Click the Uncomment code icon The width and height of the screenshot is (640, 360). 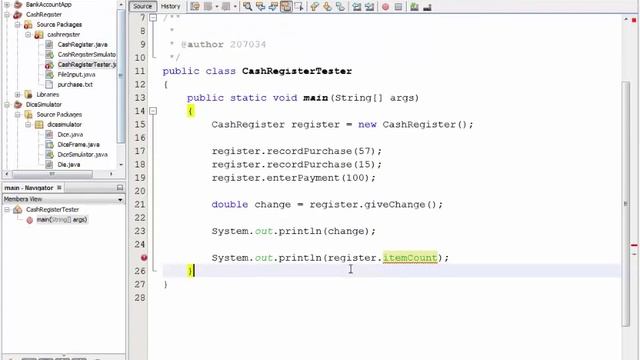[427, 7]
